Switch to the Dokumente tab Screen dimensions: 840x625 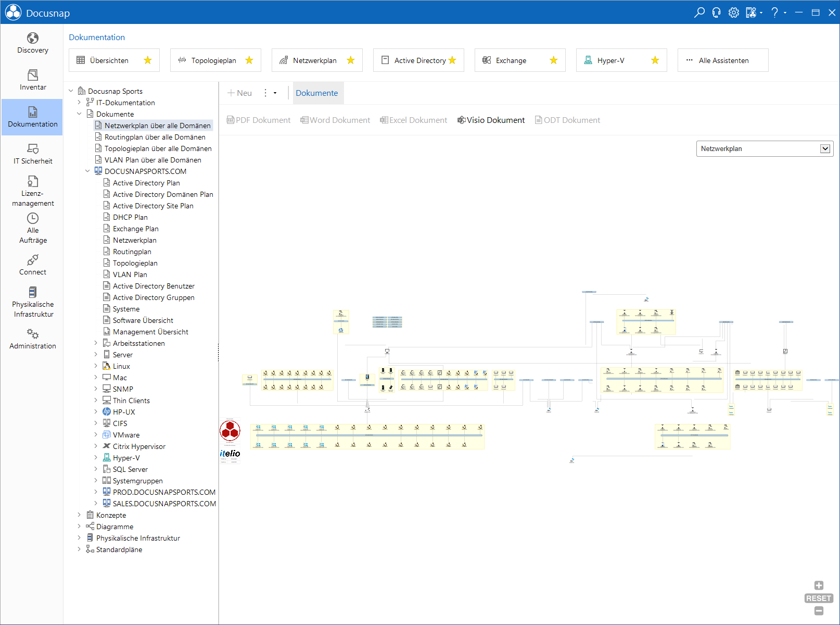pos(317,93)
